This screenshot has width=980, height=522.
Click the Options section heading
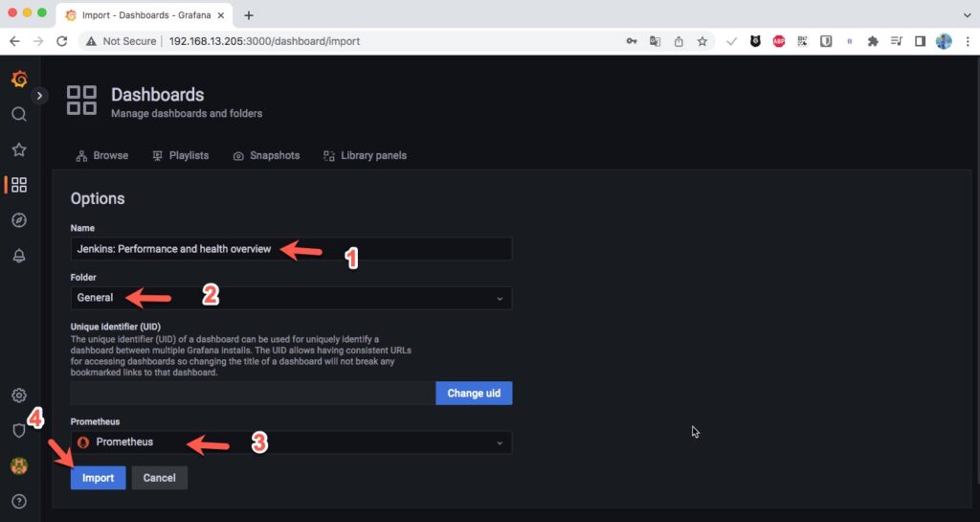(98, 199)
